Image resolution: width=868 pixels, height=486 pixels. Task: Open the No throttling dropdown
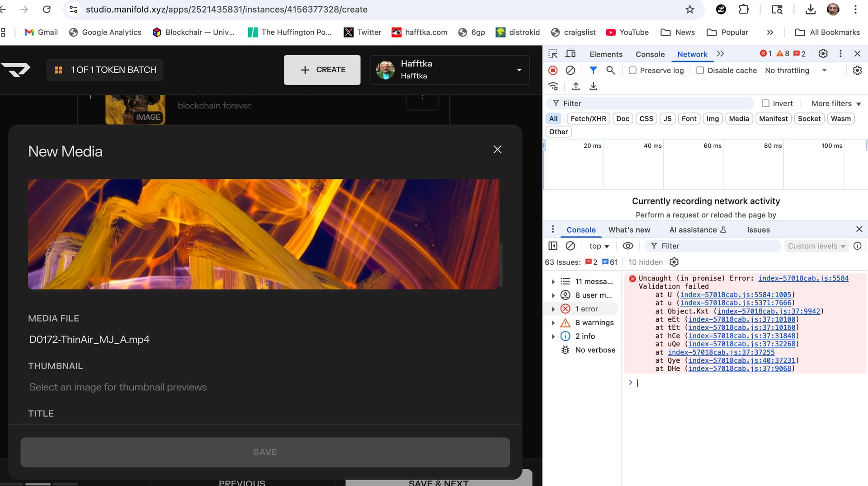[x=796, y=70]
